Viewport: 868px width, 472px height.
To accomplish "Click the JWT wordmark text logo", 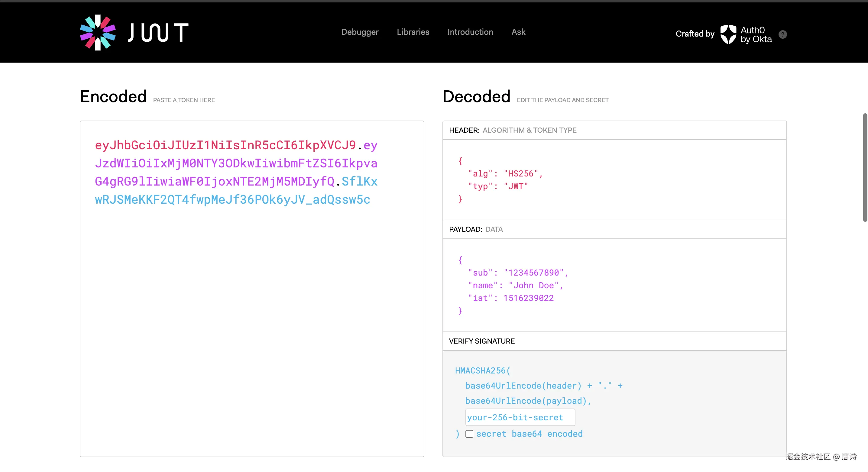I will tap(158, 33).
